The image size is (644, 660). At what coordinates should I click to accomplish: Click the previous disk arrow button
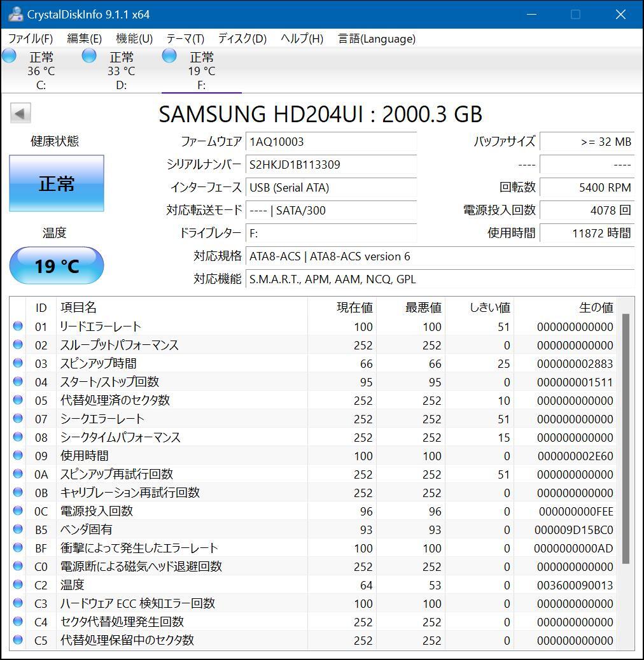20,113
